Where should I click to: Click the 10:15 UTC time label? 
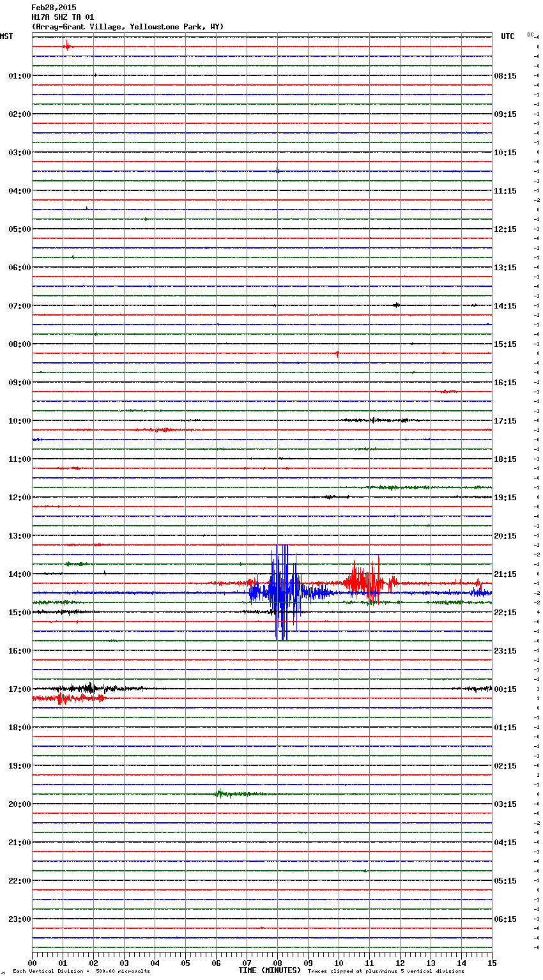tap(505, 153)
